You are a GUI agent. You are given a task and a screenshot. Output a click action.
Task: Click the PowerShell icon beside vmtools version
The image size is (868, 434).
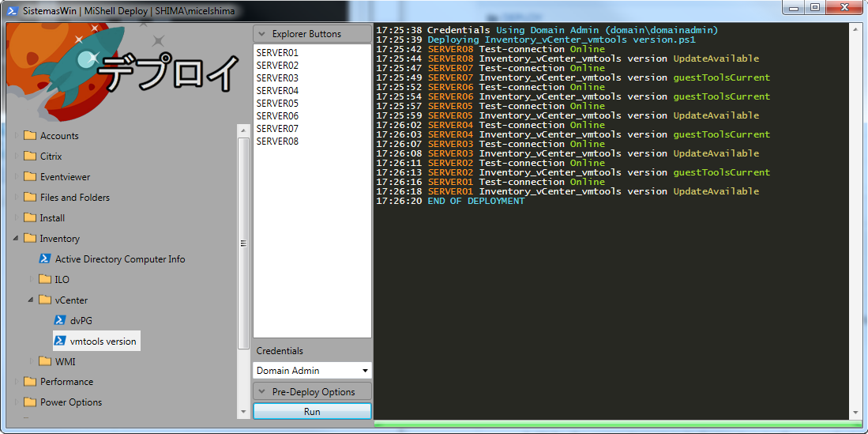(60, 341)
